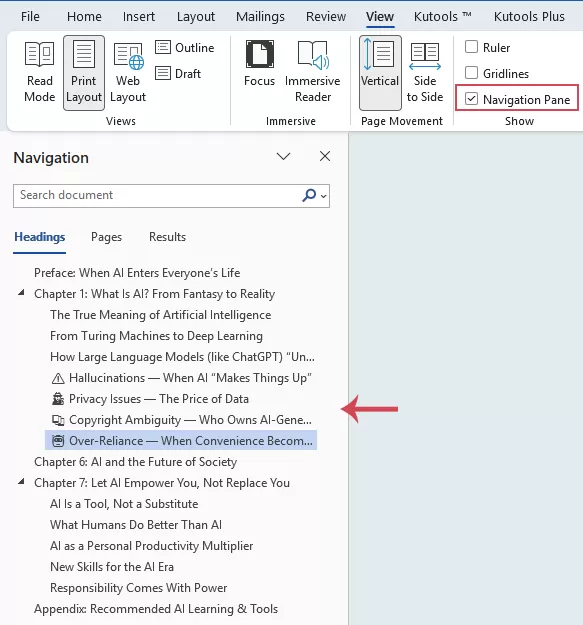
Task: Jump to What Humans Do Better Than AI
Action: 136,525
